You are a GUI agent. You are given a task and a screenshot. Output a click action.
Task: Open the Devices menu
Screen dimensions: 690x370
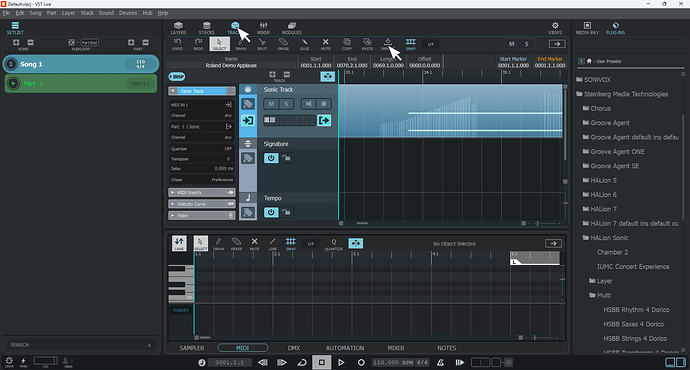click(128, 13)
